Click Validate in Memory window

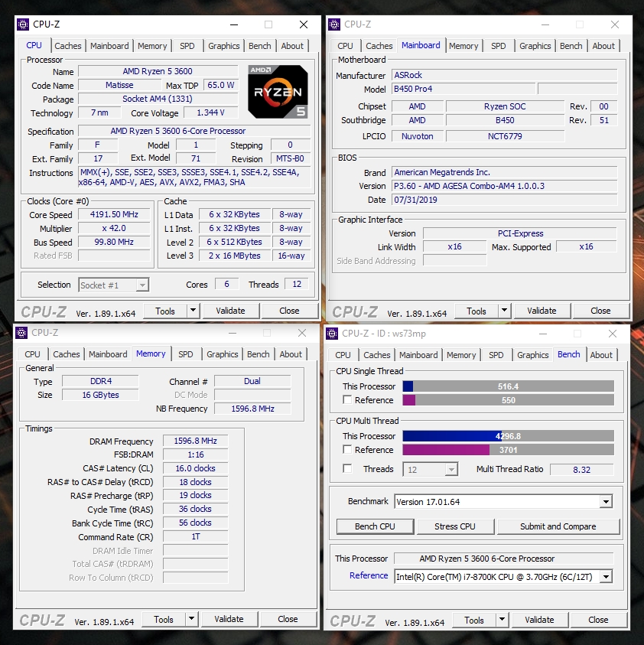(x=229, y=619)
